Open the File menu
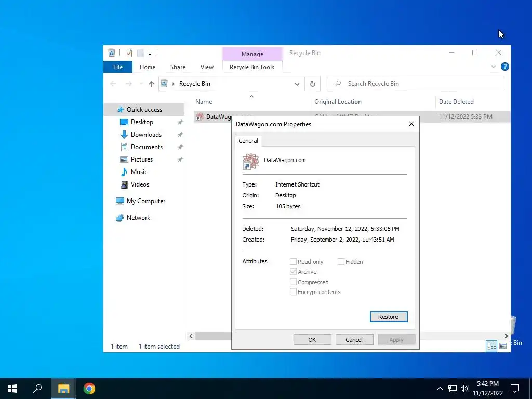 pyautogui.click(x=118, y=67)
